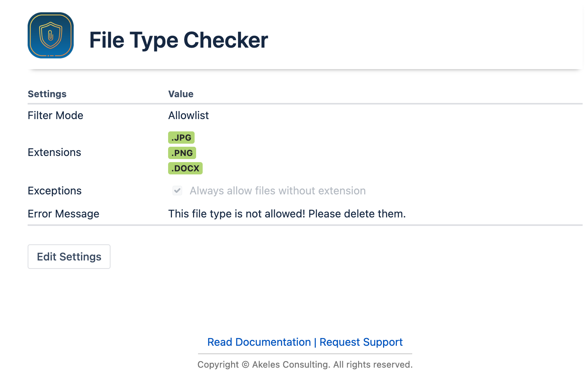Open Read Documentation link
This screenshot has width=588, height=388.
pos(259,342)
